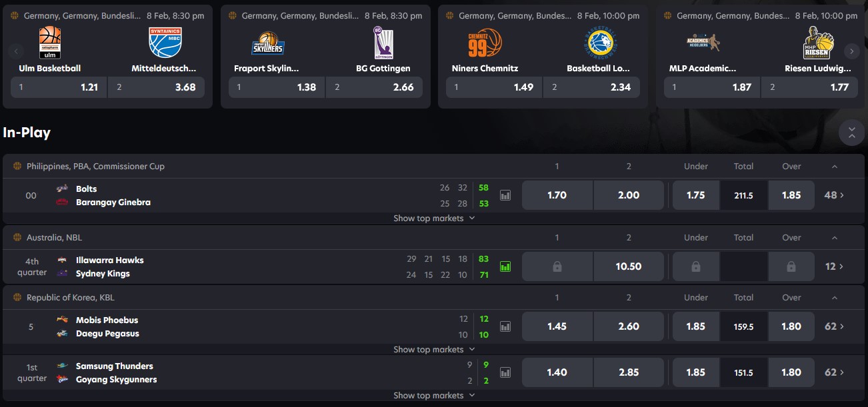Screen dimensions: 868x407
Task: Click the left carousel arrow on match cards
Action: pyautogui.click(x=15, y=50)
